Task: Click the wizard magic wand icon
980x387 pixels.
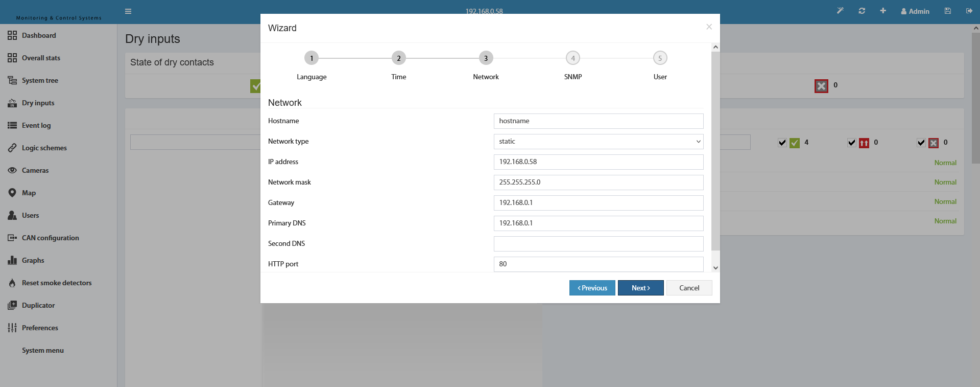Action: click(840, 11)
